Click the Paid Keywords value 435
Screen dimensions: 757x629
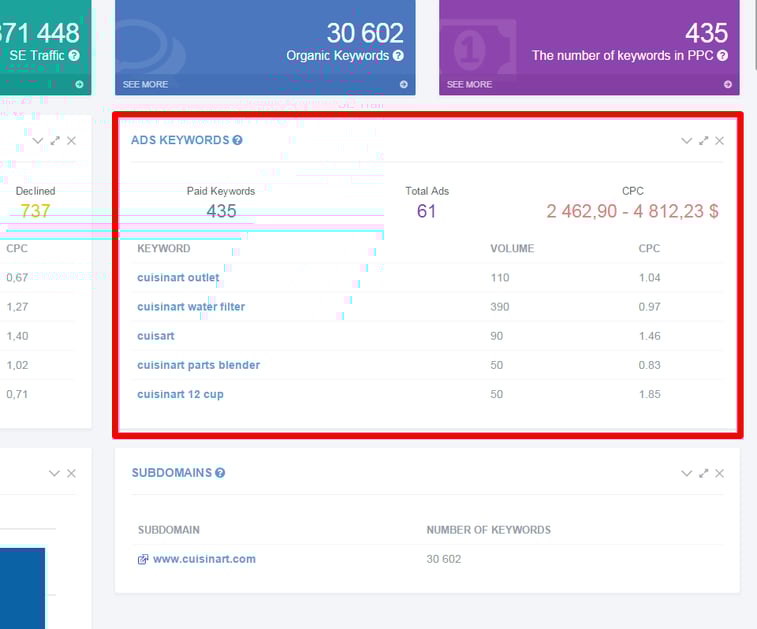tap(221, 211)
